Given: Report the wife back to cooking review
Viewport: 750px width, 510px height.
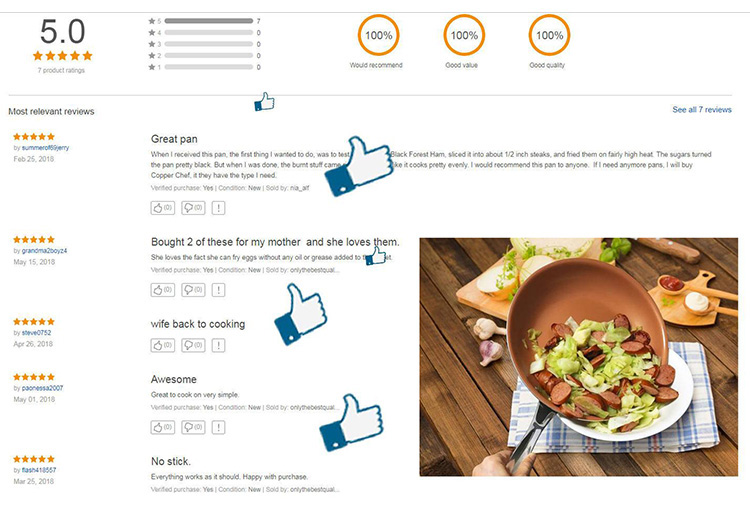Looking at the screenshot, I should (219, 345).
